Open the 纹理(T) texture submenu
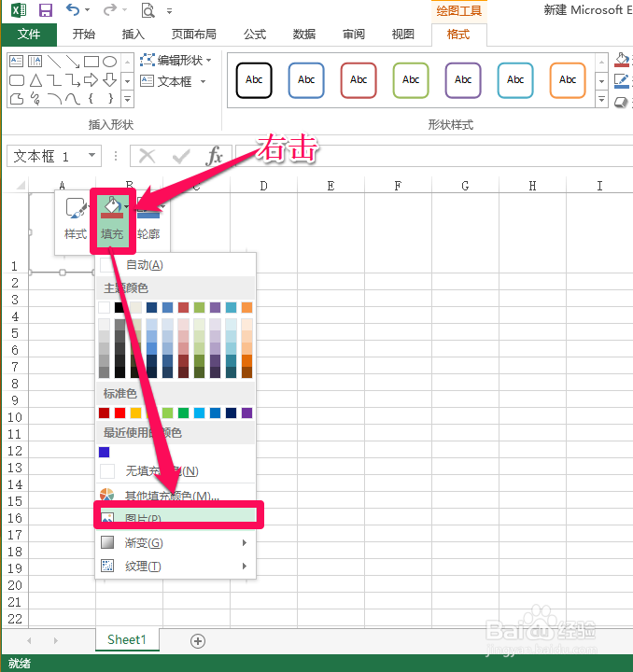The image size is (633, 672). coord(176,567)
